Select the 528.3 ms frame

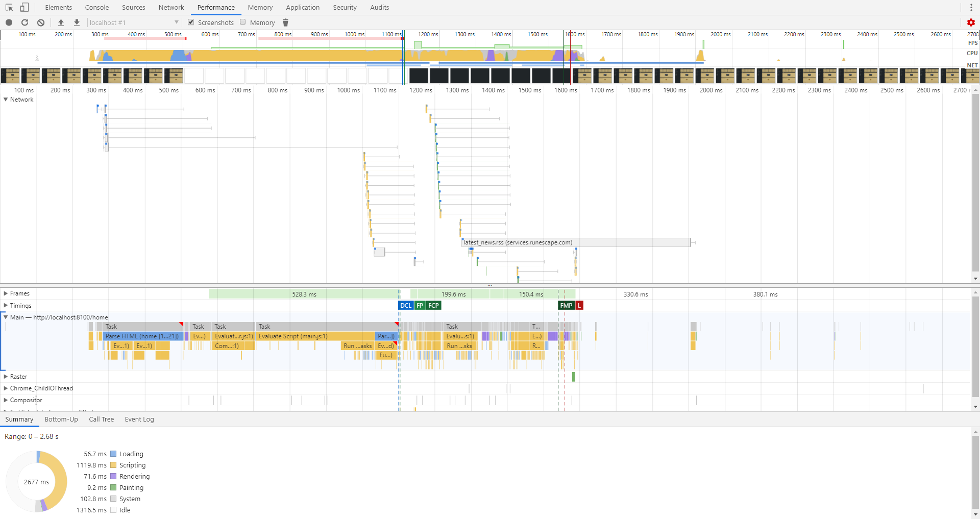(x=304, y=294)
